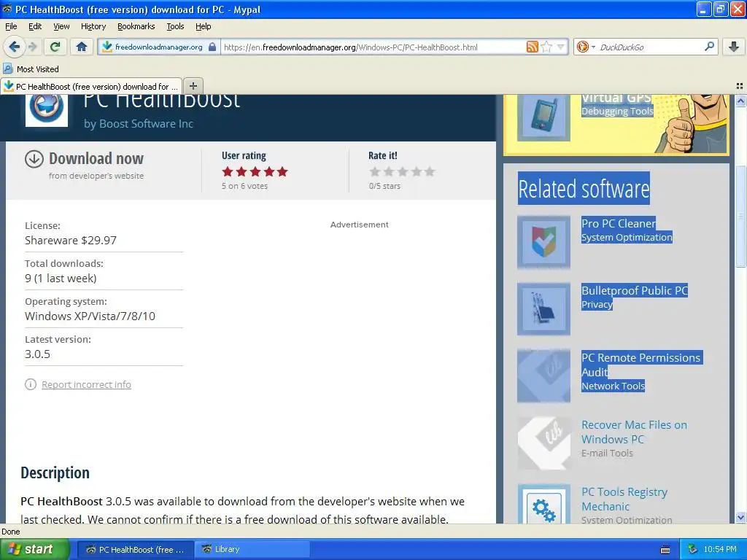Open the Edit menu
The image size is (747, 560).
(x=35, y=26)
